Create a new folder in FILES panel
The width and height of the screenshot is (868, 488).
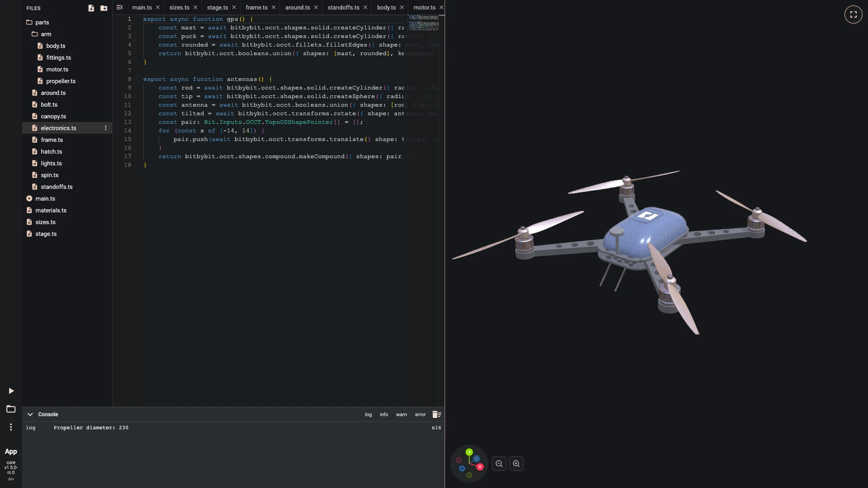click(104, 8)
